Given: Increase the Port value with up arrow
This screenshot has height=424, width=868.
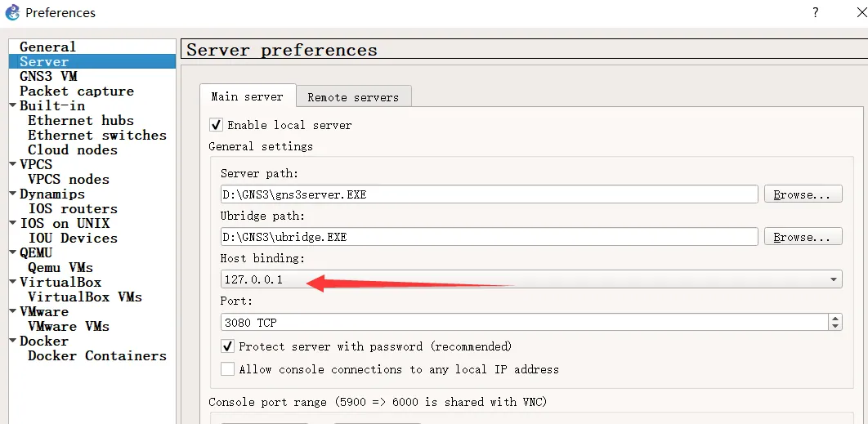Looking at the screenshot, I should tap(835, 318).
